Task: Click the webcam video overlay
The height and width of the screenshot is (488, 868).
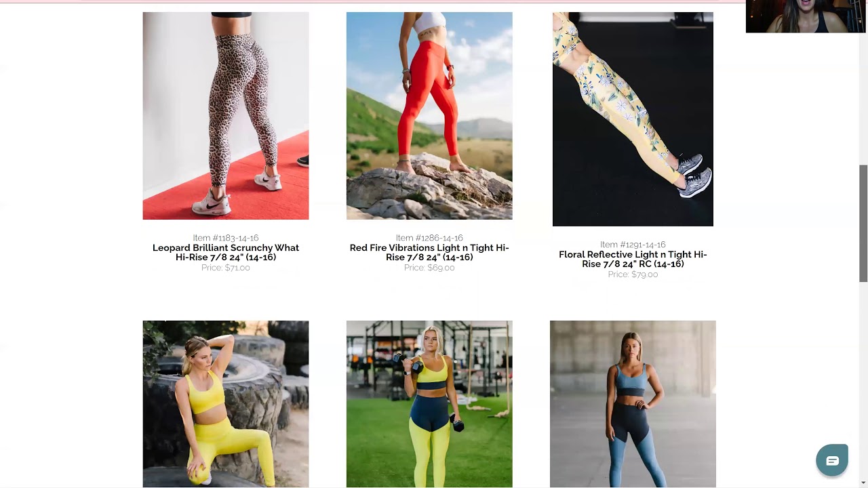Action: [x=806, y=16]
